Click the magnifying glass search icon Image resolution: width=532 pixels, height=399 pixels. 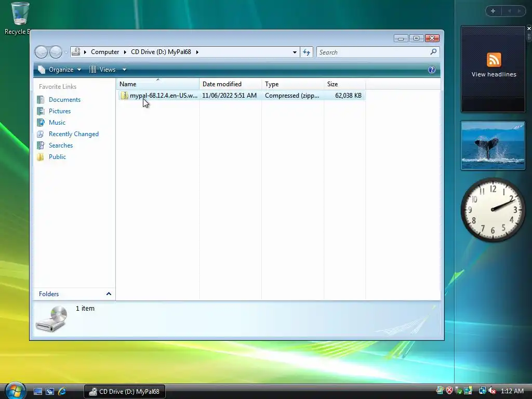click(x=433, y=52)
